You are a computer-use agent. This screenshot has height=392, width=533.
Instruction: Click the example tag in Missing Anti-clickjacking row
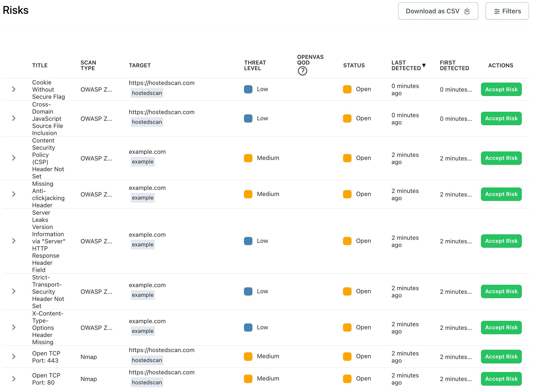(x=143, y=198)
